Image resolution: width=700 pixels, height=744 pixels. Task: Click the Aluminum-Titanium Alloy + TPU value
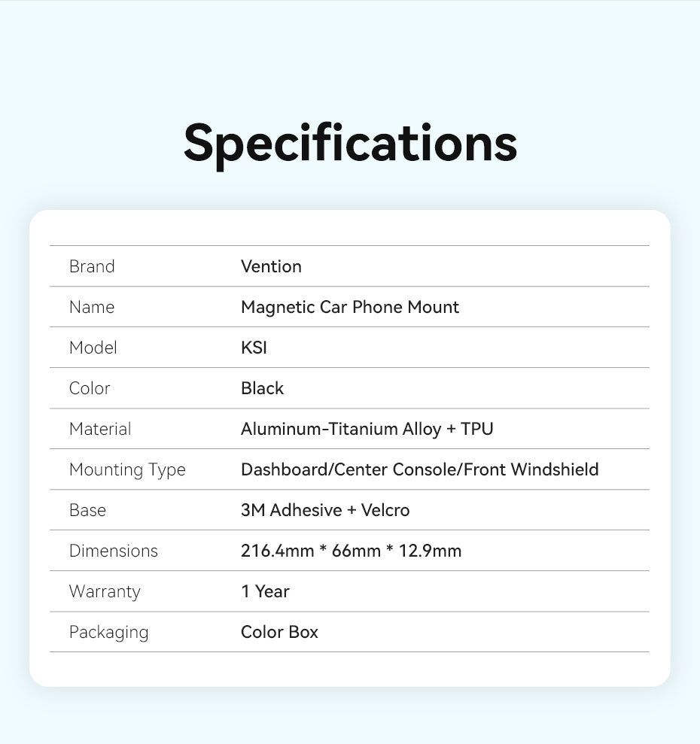[367, 429]
